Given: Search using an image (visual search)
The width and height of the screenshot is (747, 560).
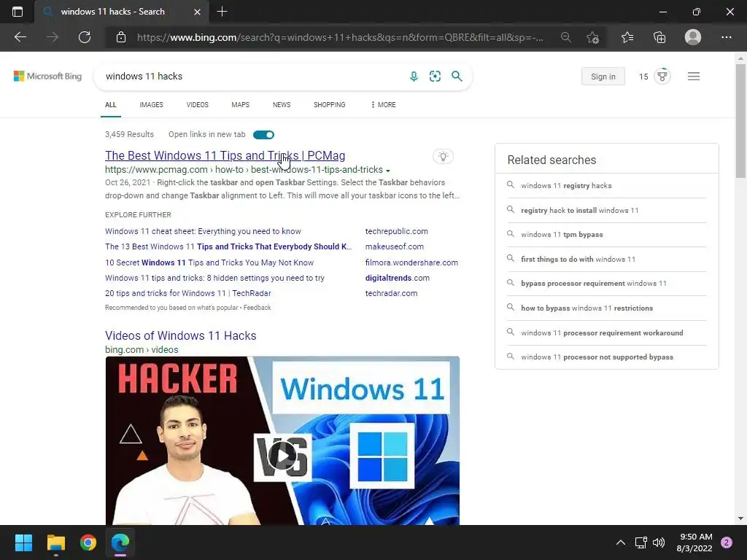Looking at the screenshot, I should [x=435, y=76].
